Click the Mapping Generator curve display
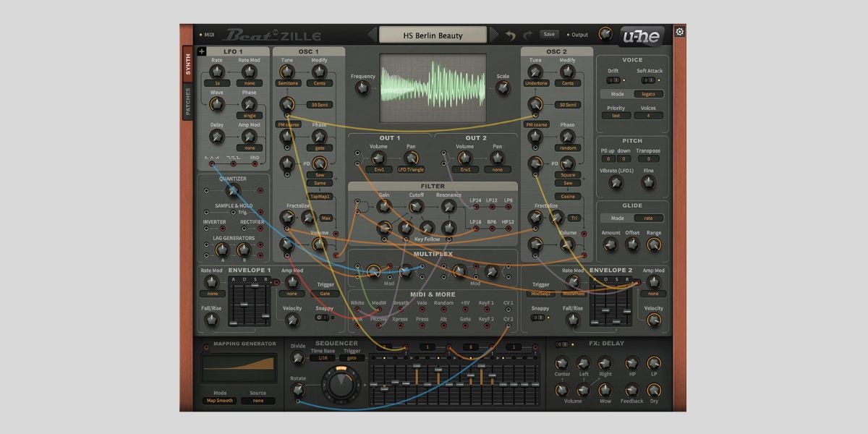Image resolution: width=868 pixels, height=434 pixels. (x=239, y=368)
